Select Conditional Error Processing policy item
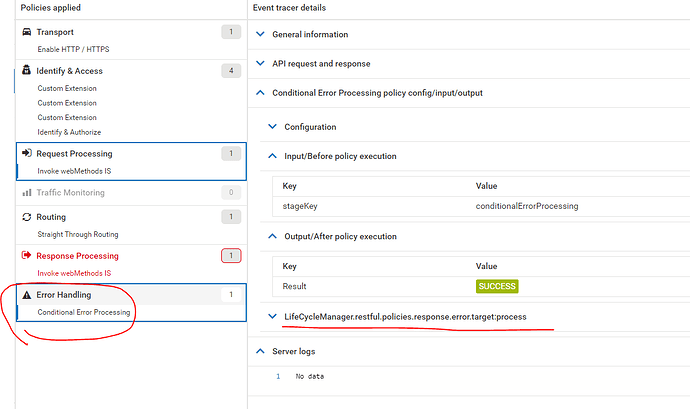The image size is (690, 409). [x=84, y=312]
